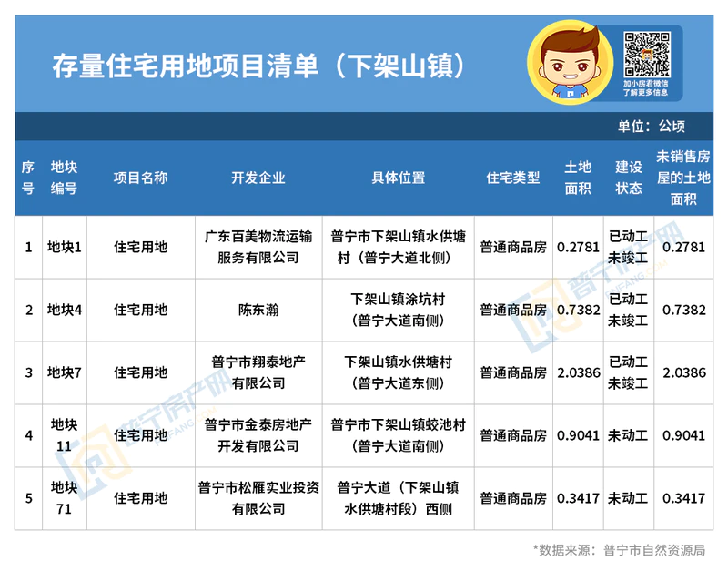Screen dimensions: 728x571
Task: Select the 项目名称 column header
Action: point(140,178)
